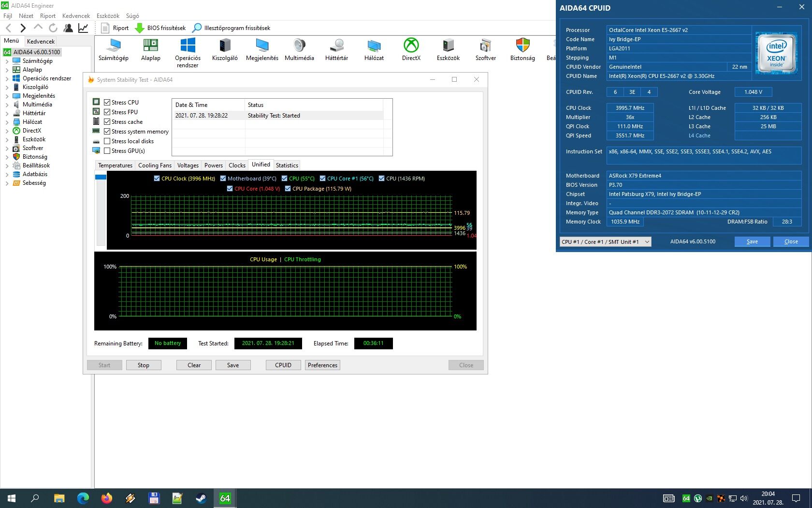Image resolution: width=812 pixels, height=508 pixels.
Task: Click the user manage toolbar icon
Action: pyautogui.click(x=68, y=28)
